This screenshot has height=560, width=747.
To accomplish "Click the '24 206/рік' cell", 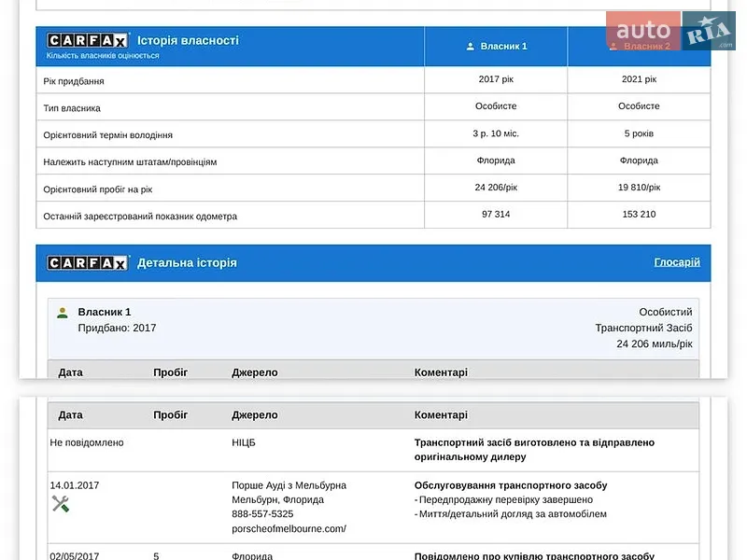I will 496,188.
